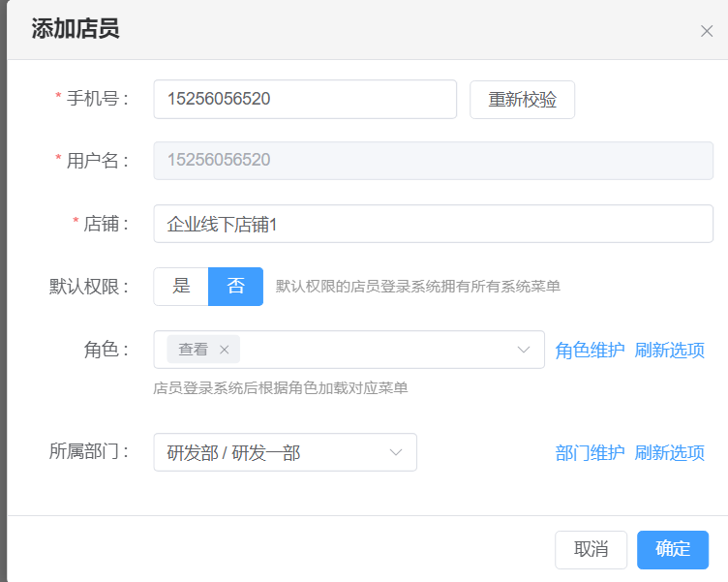This screenshot has width=728, height=582.
Task: Open the 所属部门 cascader dropdown
Action: coord(285,452)
